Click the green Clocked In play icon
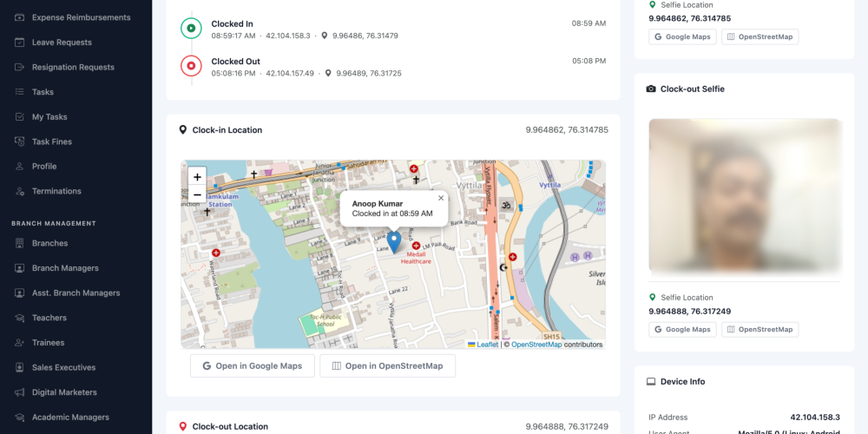 click(x=191, y=29)
